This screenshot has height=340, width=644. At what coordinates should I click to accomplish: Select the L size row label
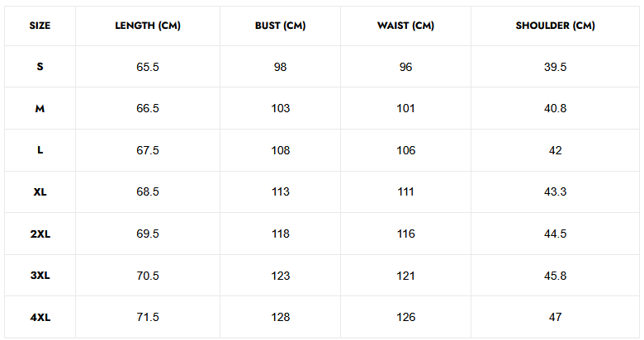40,150
